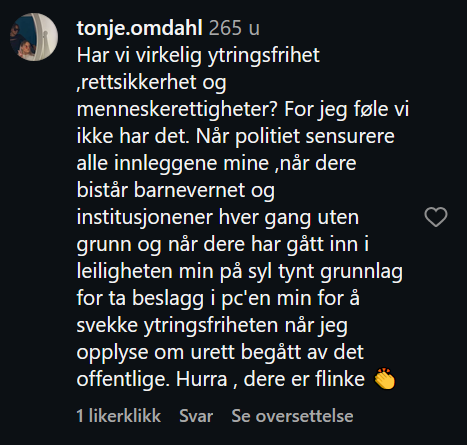Click the word 'politiet' in the comment
Viewport: 467px width, 445px height.
(x=268, y=137)
